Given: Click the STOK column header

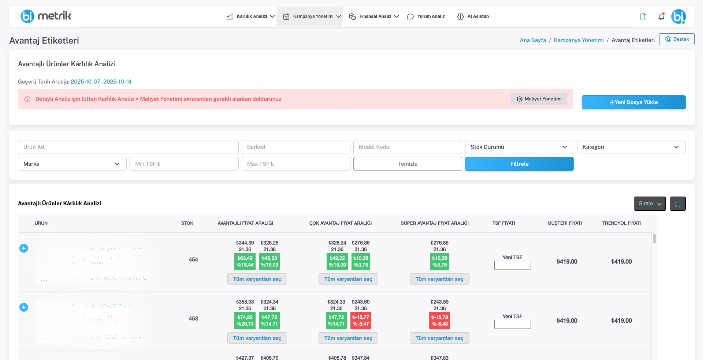Looking at the screenshot, I should pyautogui.click(x=187, y=223).
